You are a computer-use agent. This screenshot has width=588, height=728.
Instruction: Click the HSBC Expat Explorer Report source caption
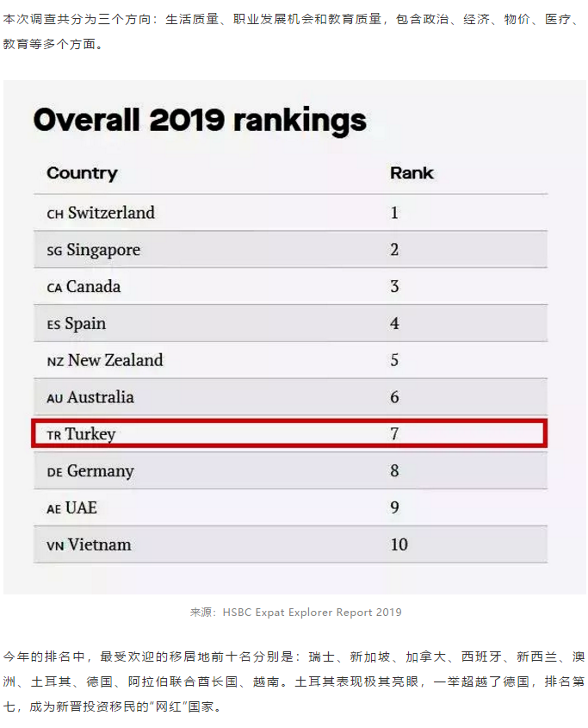coord(296,613)
